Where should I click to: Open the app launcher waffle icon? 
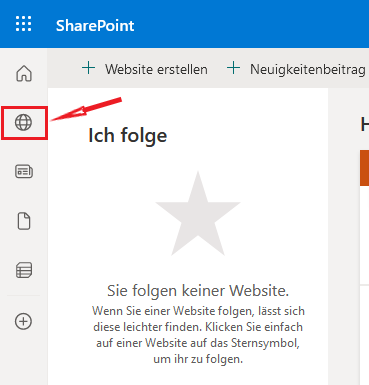point(24,24)
